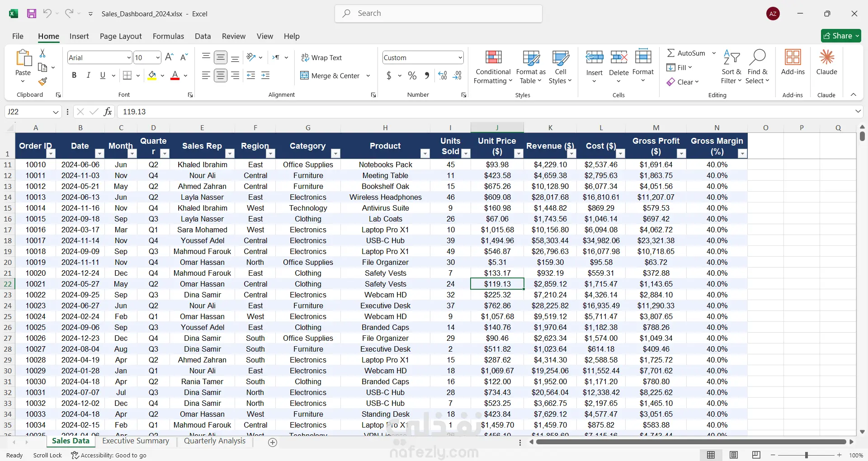Click Decrease Decimal icon
Image resolution: width=868 pixels, height=461 pixels.
tap(458, 75)
